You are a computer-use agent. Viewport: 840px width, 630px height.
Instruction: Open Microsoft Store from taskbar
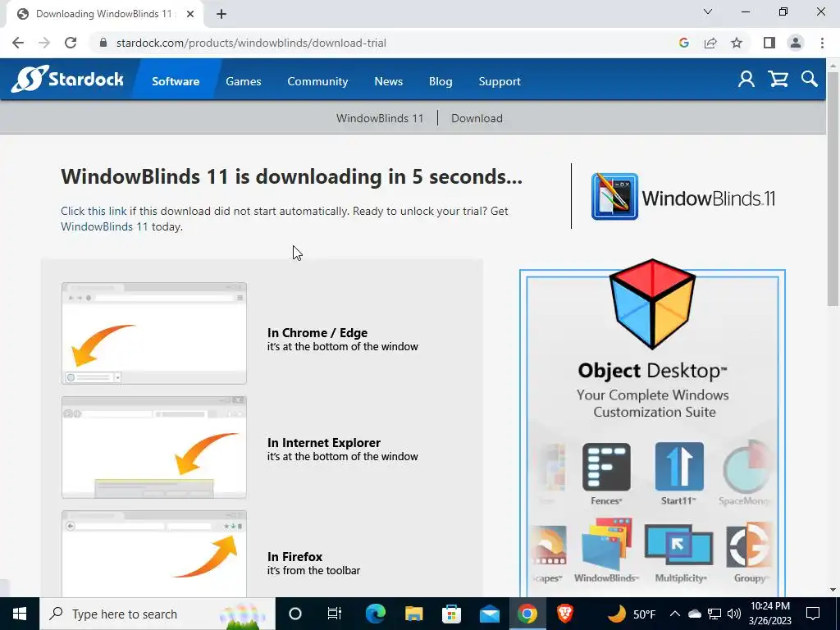pos(452,614)
